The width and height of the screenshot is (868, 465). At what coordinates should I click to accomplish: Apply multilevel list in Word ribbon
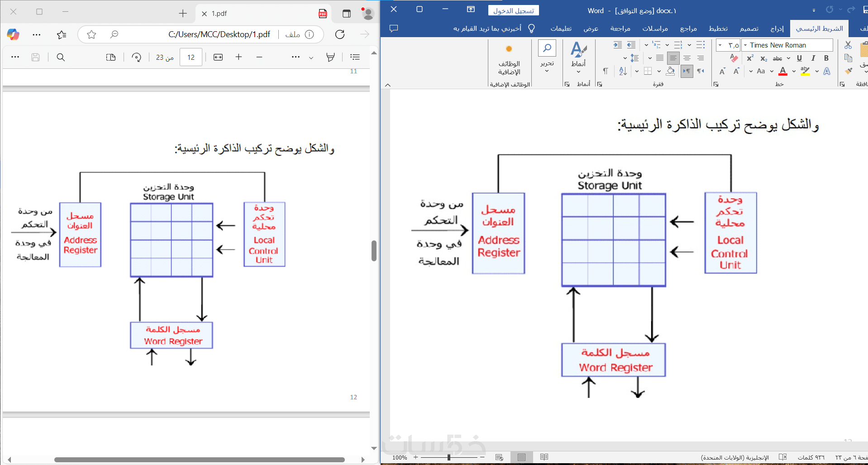[656, 45]
